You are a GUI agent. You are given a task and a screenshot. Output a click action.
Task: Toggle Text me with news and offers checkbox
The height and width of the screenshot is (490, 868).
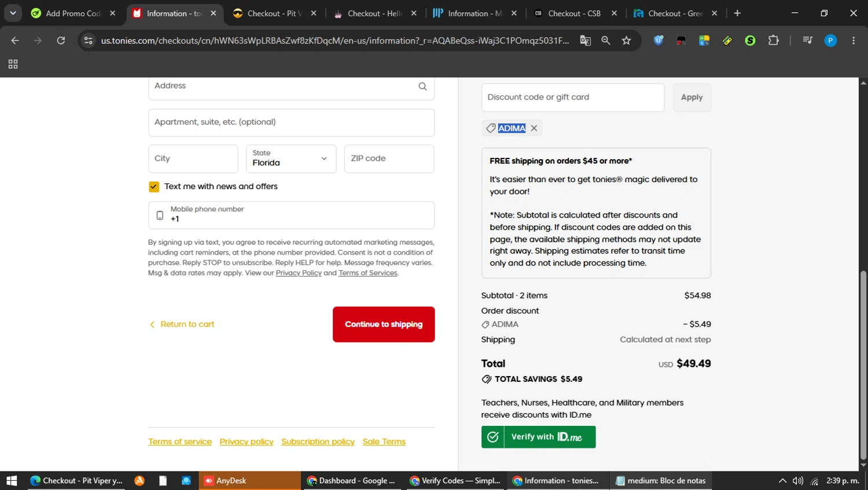click(153, 187)
